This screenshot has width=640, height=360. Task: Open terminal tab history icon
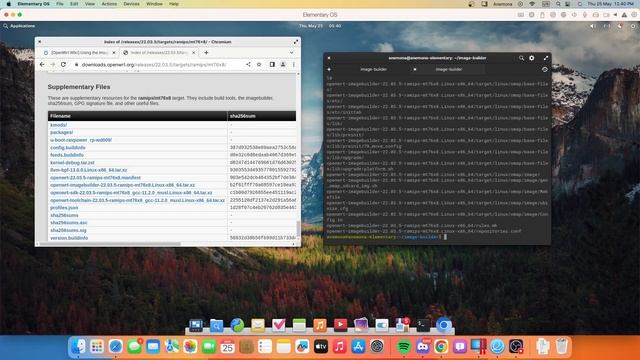click(544, 69)
